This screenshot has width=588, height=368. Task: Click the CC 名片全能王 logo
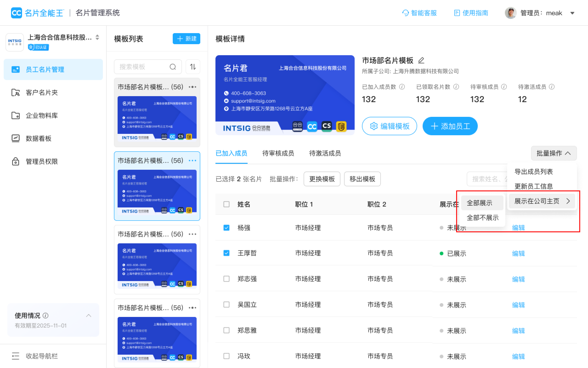click(37, 13)
